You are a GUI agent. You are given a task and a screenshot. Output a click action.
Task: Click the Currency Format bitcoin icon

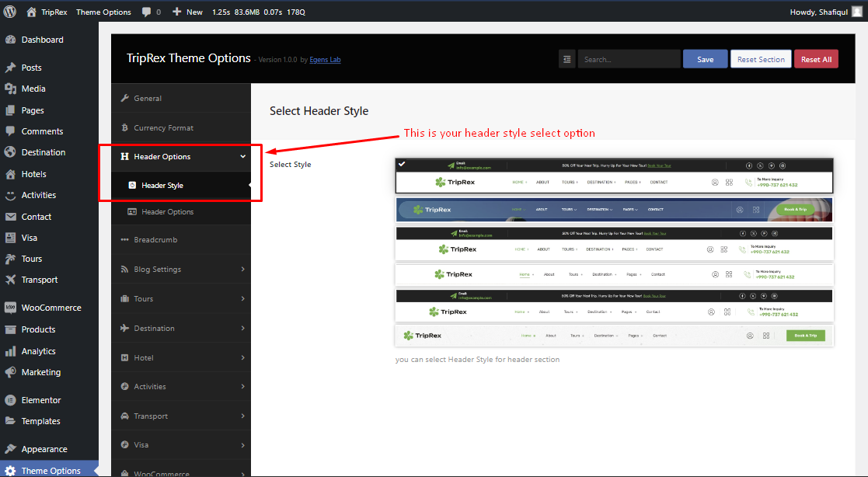tap(124, 128)
